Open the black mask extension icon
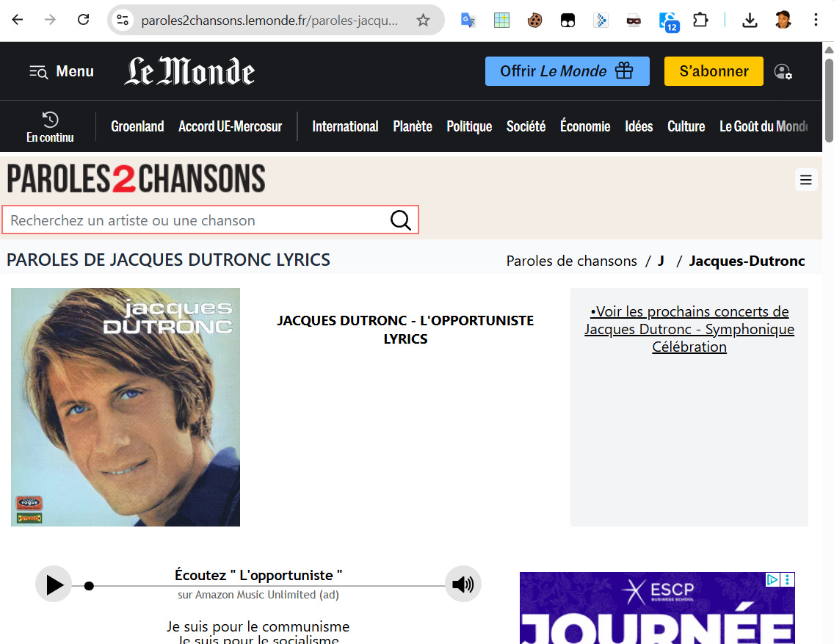Image resolution: width=834 pixels, height=644 pixels. click(568, 21)
